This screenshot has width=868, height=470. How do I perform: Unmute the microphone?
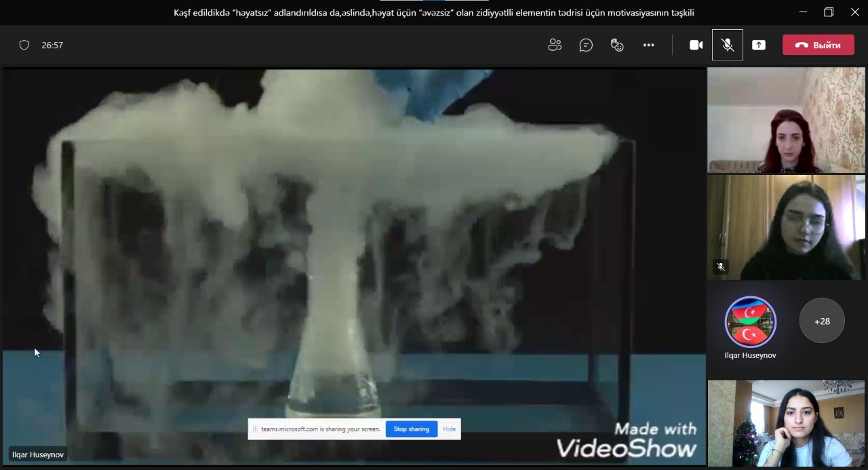point(727,45)
